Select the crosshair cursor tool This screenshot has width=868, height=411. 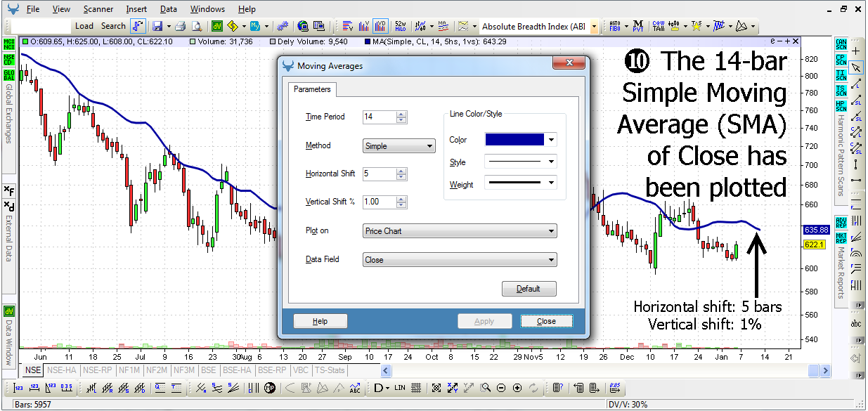click(x=856, y=51)
